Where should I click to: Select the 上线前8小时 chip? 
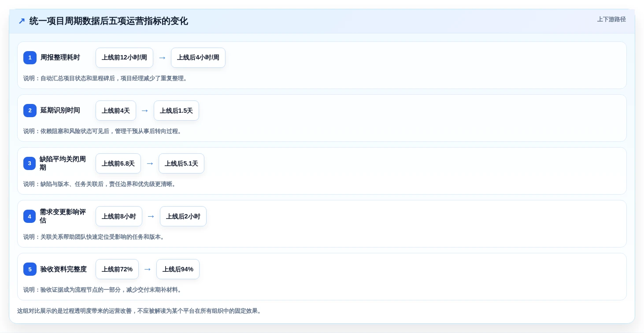(119, 216)
